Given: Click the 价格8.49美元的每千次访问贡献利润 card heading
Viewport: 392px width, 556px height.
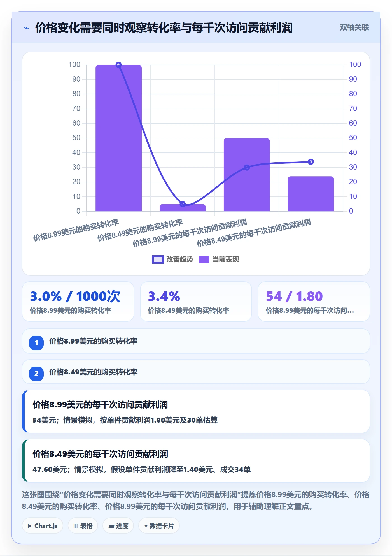Looking at the screenshot, I should [x=100, y=454].
